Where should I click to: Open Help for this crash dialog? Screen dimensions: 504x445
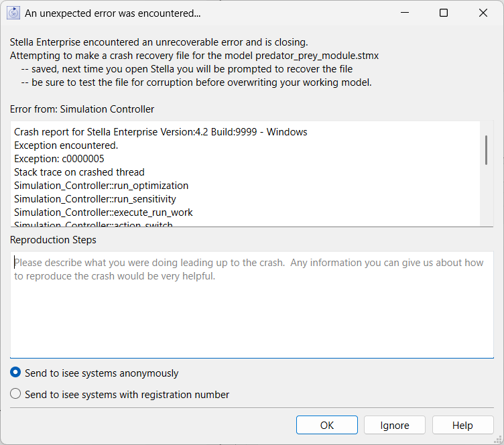coord(462,426)
